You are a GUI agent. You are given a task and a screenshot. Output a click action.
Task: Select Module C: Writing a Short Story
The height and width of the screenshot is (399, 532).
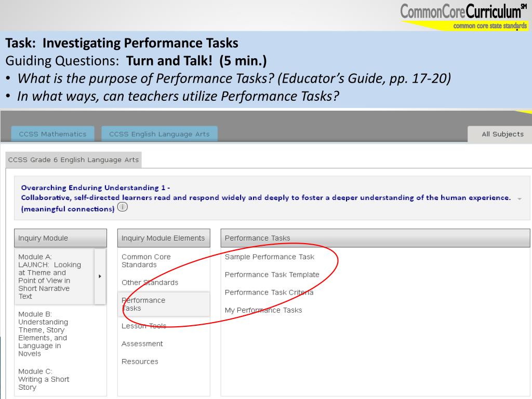click(44, 379)
